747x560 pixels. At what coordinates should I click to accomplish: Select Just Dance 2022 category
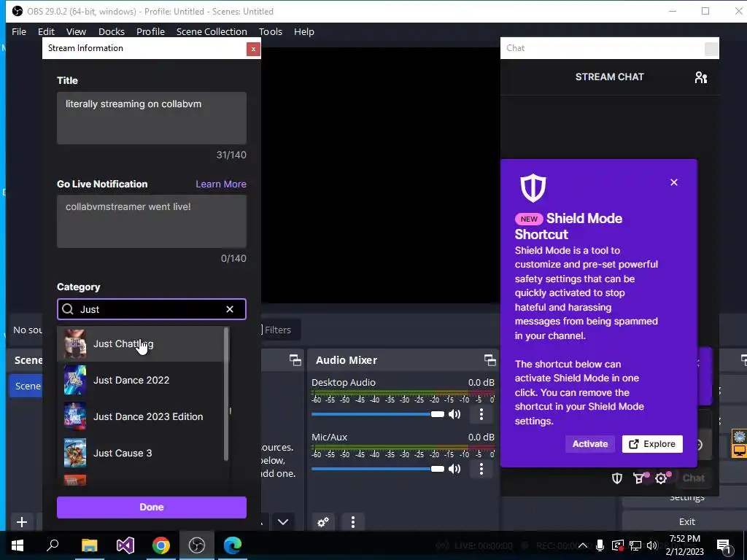(141, 380)
